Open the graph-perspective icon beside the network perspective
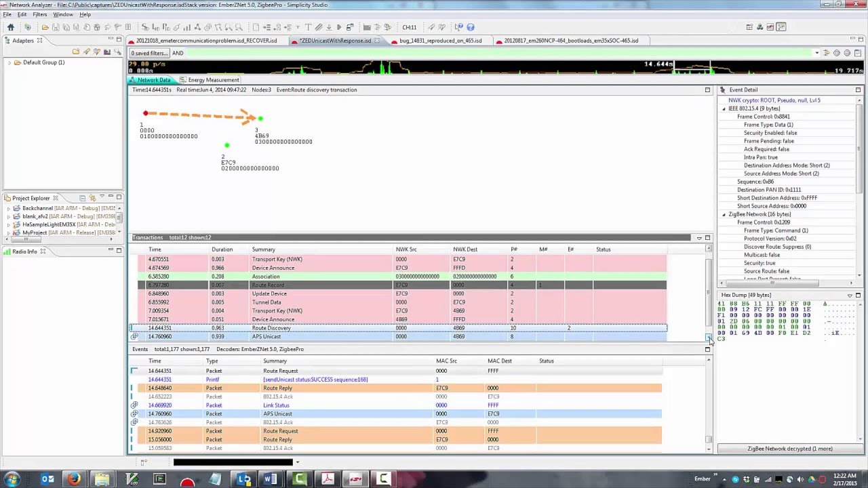The width and height of the screenshot is (868, 488). tap(770, 27)
